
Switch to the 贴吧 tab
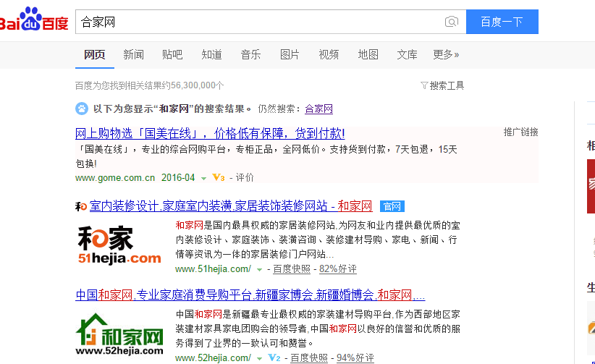coord(172,55)
